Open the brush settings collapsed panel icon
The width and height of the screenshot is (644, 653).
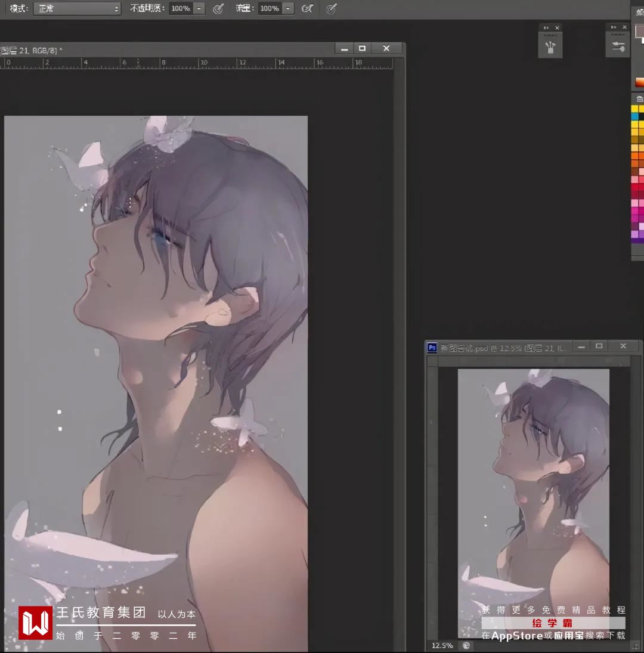618,47
